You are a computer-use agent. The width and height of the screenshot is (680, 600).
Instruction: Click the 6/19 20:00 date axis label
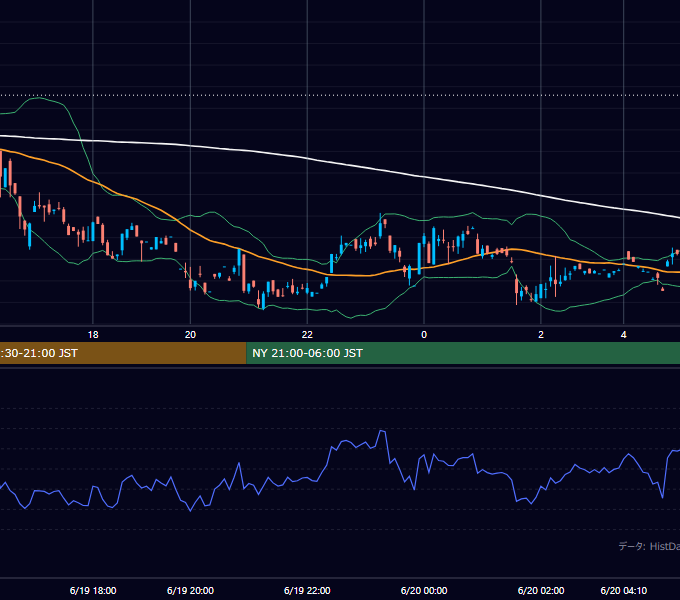(x=190, y=590)
